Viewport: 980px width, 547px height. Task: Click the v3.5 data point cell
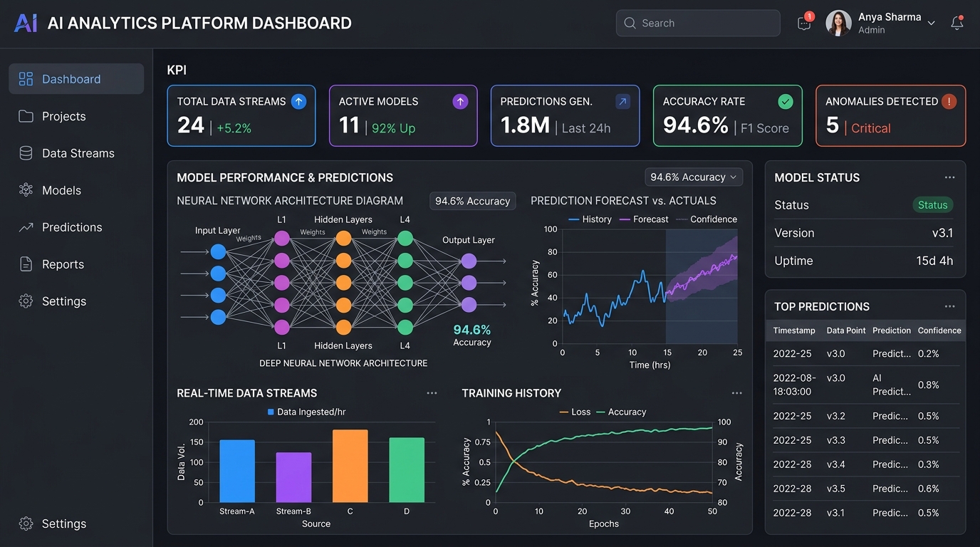836,489
